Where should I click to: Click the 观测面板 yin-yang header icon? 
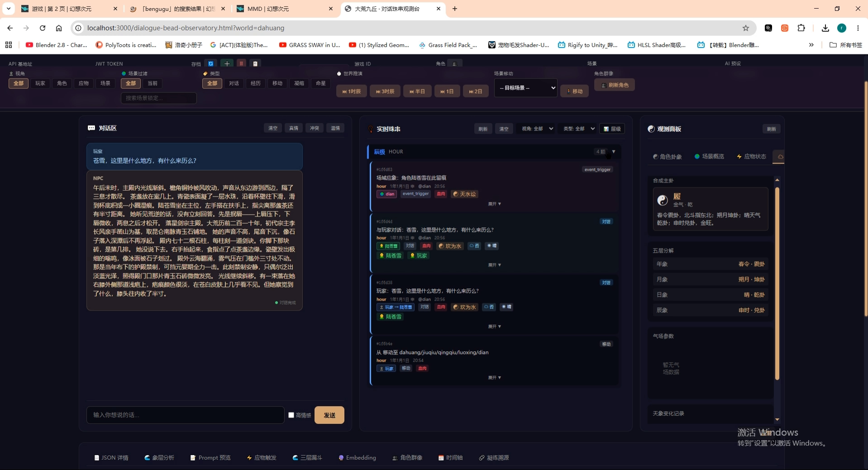(651, 129)
